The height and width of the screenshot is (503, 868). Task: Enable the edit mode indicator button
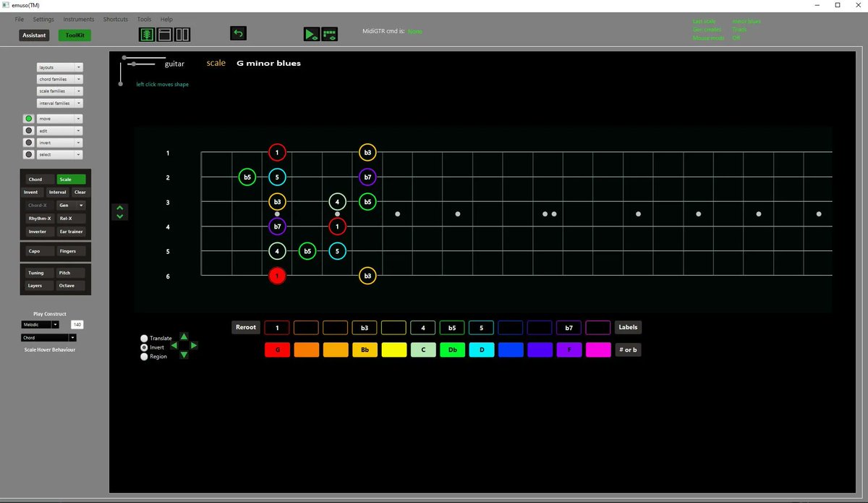coord(28,131)
